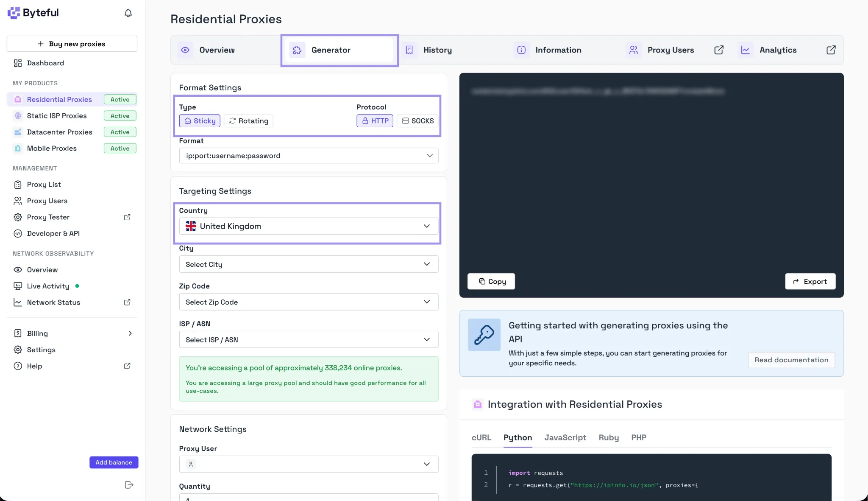Click the Developer & API code icon
868x501 pixels.
pyautogui.click(x=18, y=233)
